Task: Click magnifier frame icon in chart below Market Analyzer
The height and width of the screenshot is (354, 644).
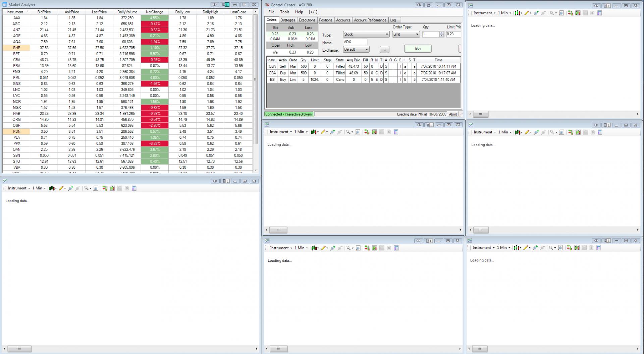Action: [x=96, y=188]
